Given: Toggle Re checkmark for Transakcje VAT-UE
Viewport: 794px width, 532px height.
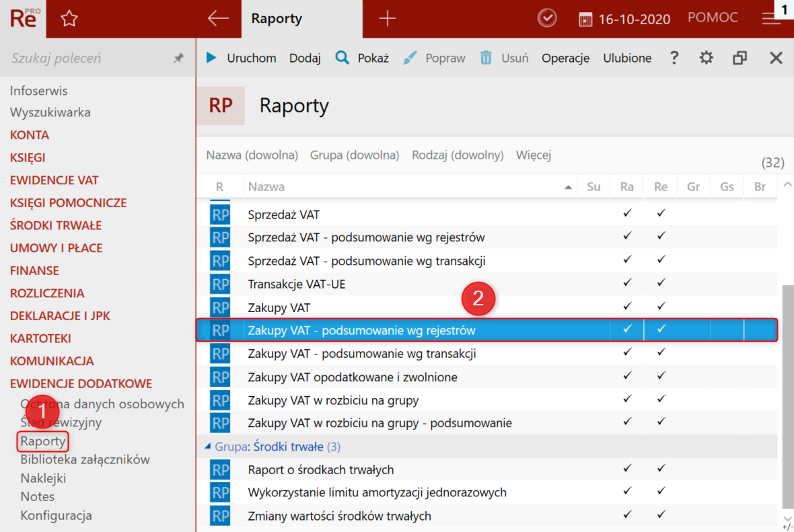Looking at the screenshot, I should [x=661, y=282].
